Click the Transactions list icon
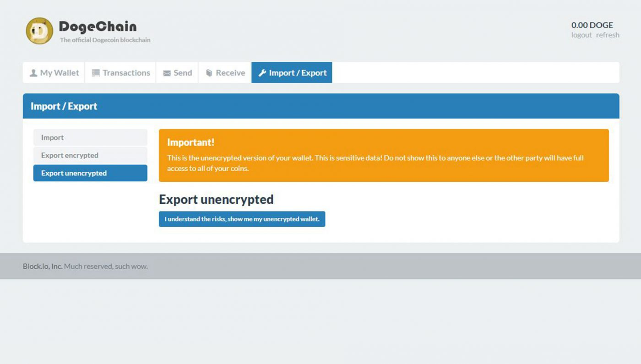This screenshot has height=364, width=641. pos(96,73)
